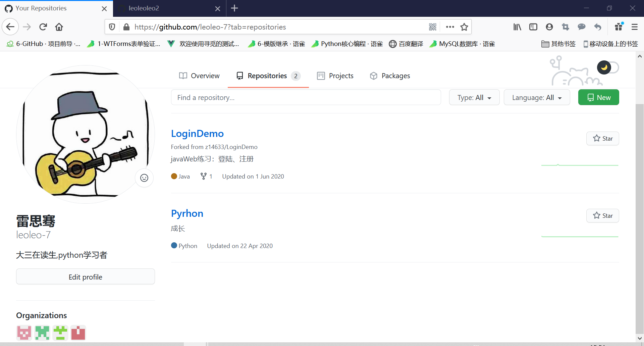The image size is (644, 346).
Task: Expand the Language: All dropdown
Action: coord(537,97)
